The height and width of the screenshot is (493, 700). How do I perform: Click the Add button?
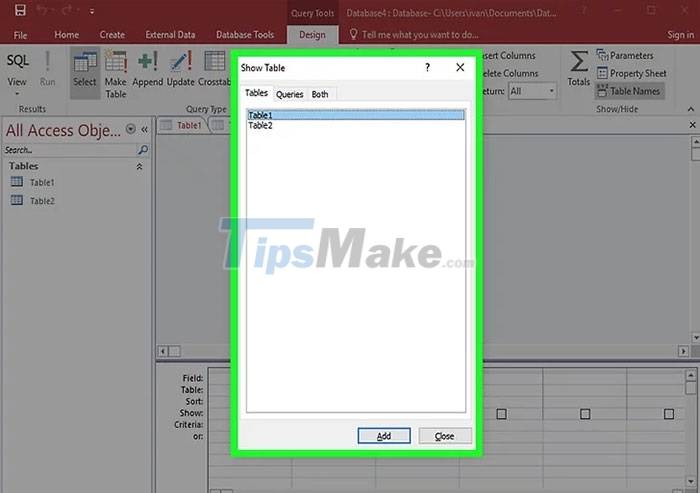384,436
